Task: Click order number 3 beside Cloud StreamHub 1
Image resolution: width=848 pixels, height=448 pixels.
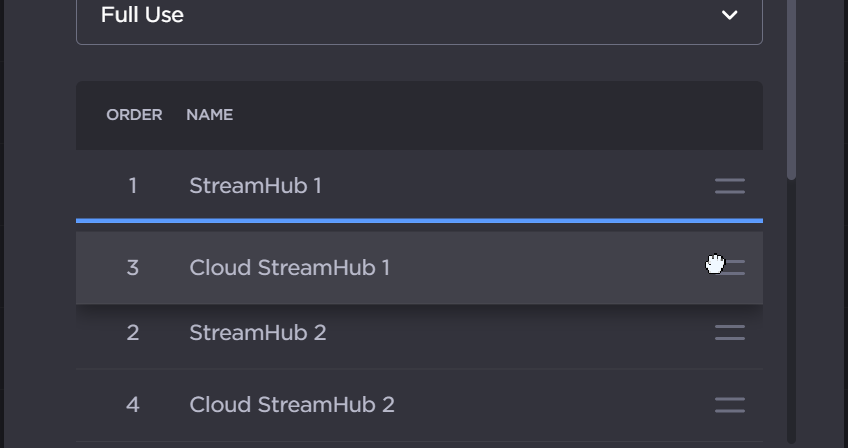Action: pos(133,268)
